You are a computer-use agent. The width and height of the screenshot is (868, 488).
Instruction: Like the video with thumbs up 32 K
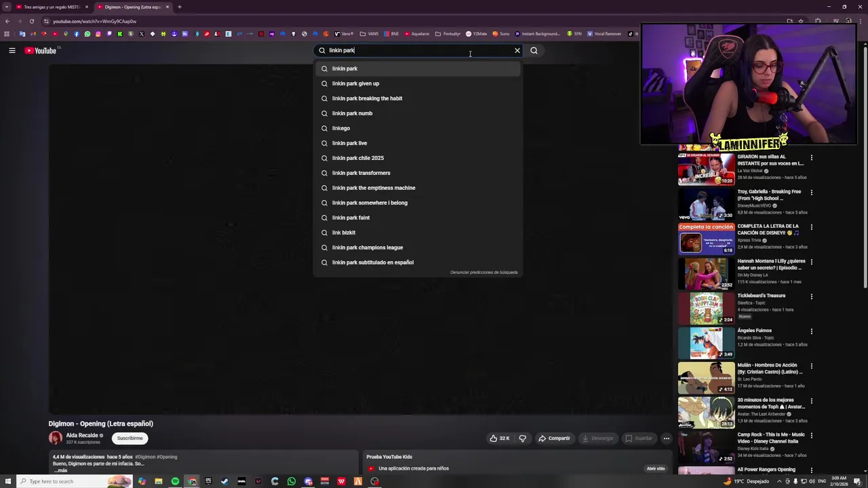(x=500, y=439)
